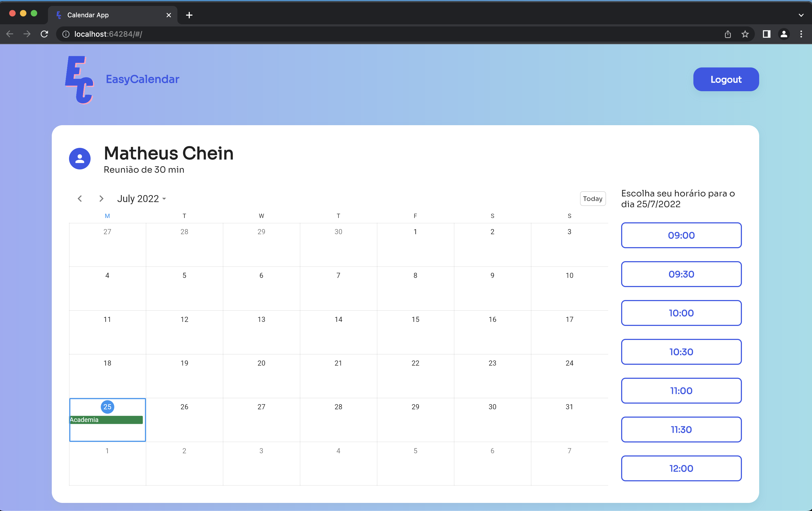The height and width of the screenshot is (511, 812).
Task: Click the user avatar beside Matheus Chein
Action: point(80,158)
